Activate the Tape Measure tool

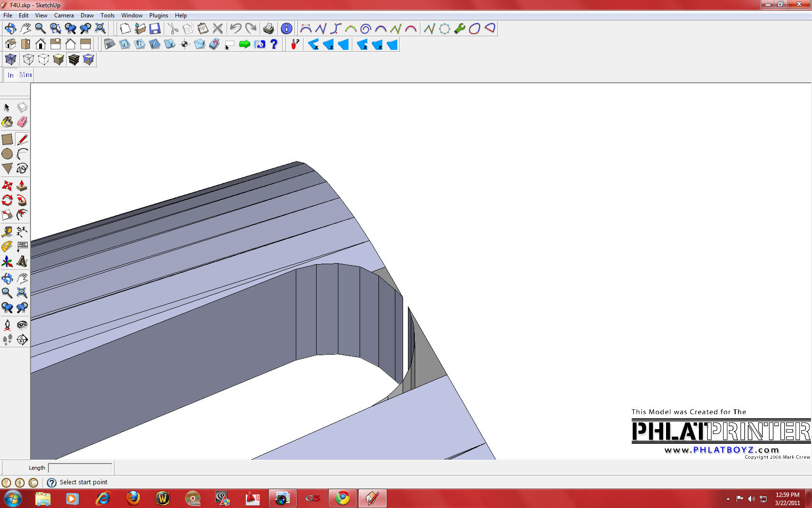pyautogui.click(x=7, y=232)
